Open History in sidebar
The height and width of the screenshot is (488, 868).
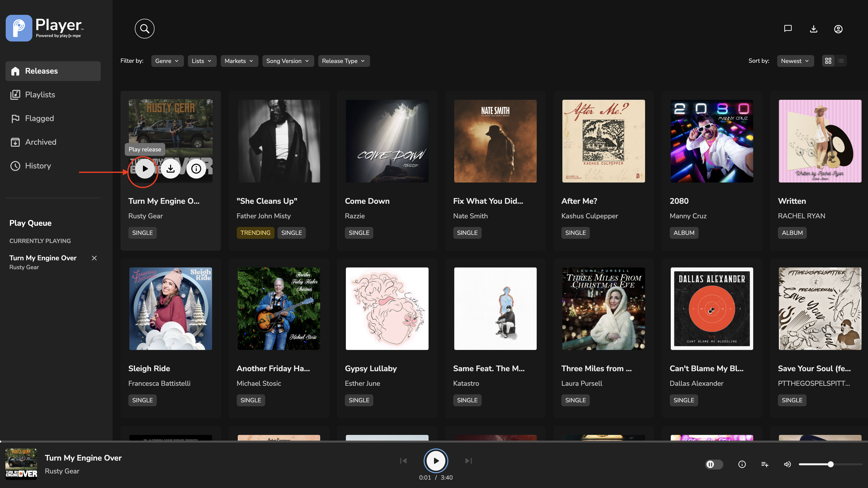[53, 166]
